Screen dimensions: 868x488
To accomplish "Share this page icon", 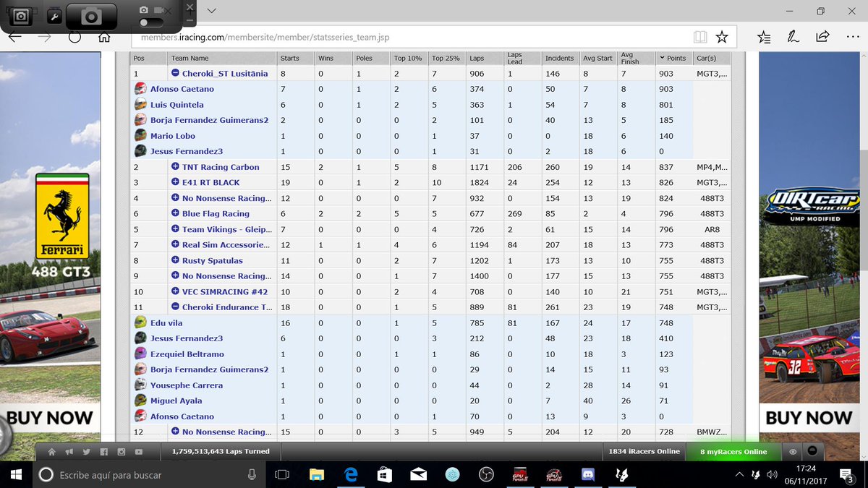I will (822, 37).
